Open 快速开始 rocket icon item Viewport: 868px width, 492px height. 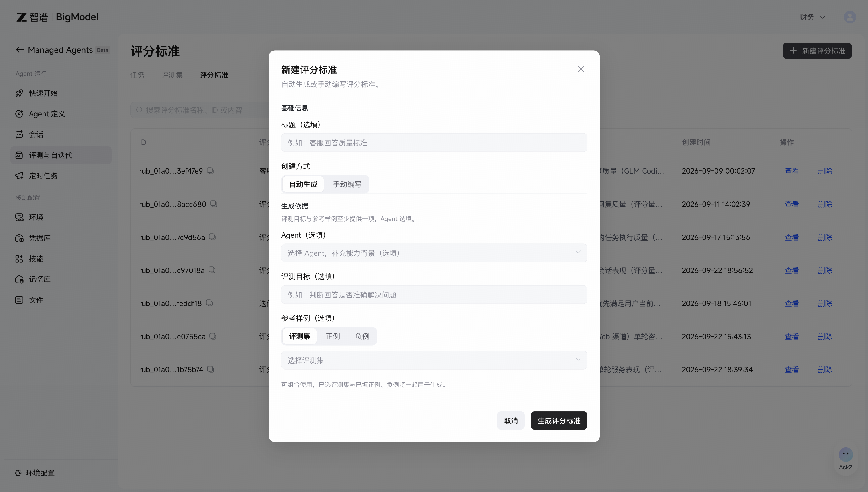(x=61, y=93)
